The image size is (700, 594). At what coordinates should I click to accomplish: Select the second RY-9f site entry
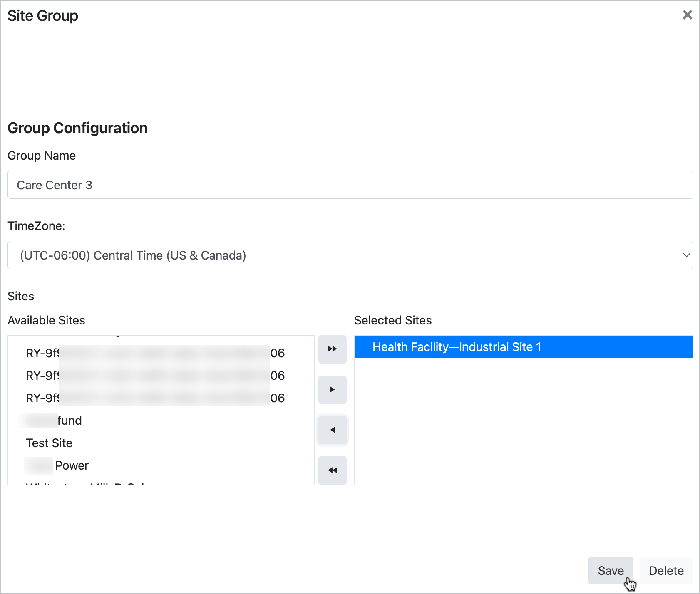tap(155, 376)
